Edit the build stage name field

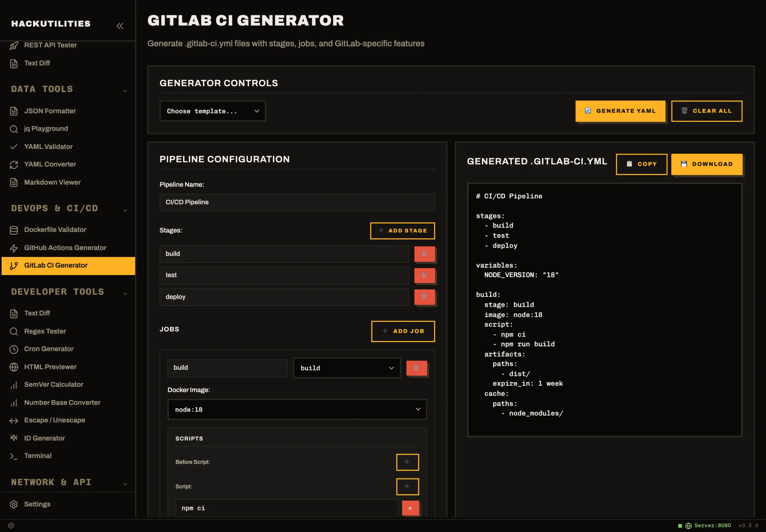[x=284, y=254]
